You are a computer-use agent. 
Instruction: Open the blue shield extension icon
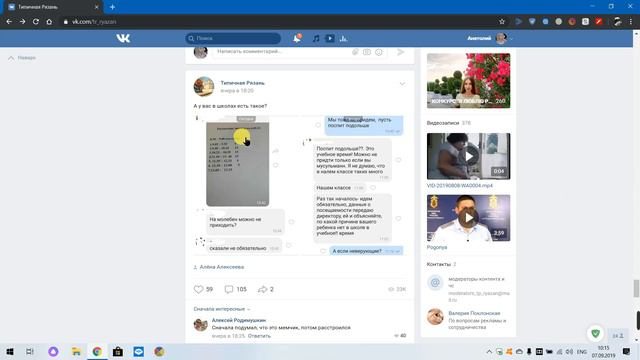(x=532, y=22)
